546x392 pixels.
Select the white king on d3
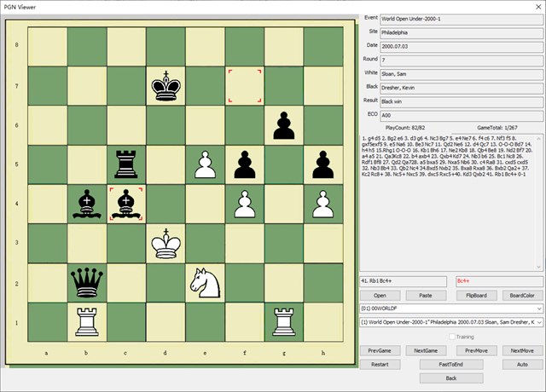point(166,243)
